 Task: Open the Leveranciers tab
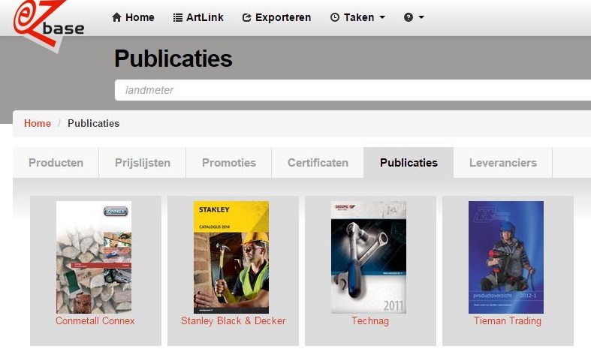point(502,163)
